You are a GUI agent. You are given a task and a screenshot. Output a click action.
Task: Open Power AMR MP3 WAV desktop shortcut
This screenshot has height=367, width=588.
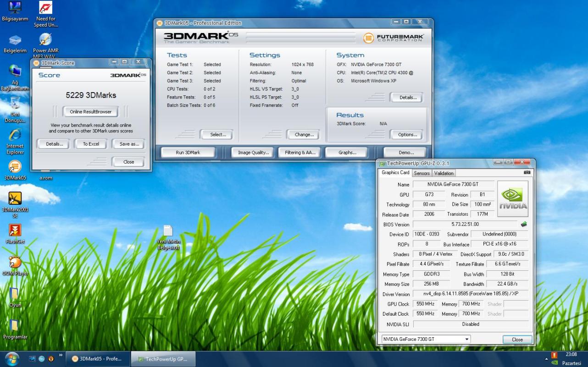(45, 46)
